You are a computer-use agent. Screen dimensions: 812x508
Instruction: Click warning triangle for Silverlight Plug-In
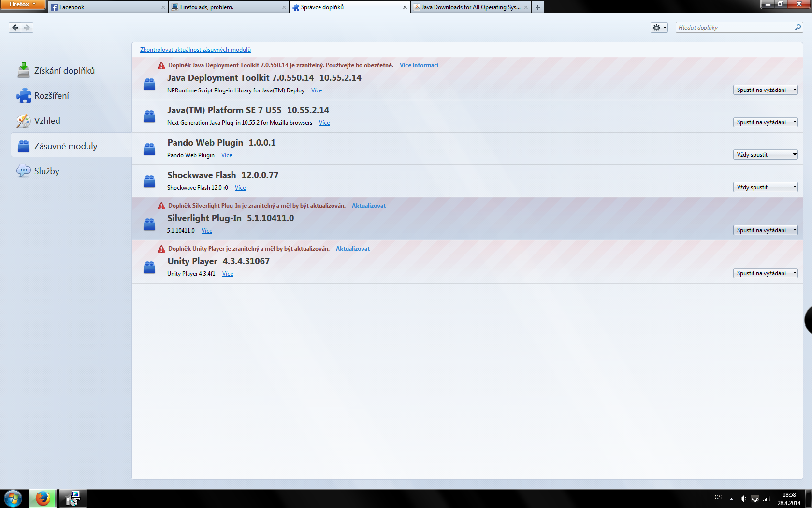pos(161,206)
